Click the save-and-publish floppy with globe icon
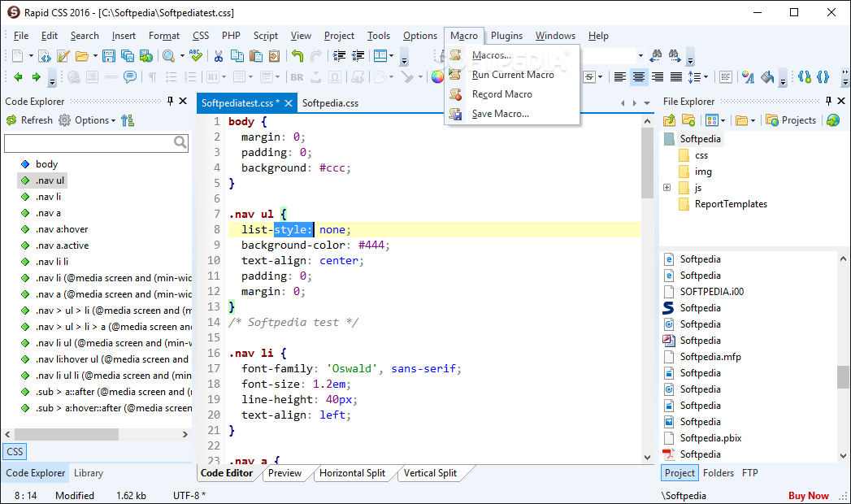This screenshot has height=504, width=851. tap(146, 56)
